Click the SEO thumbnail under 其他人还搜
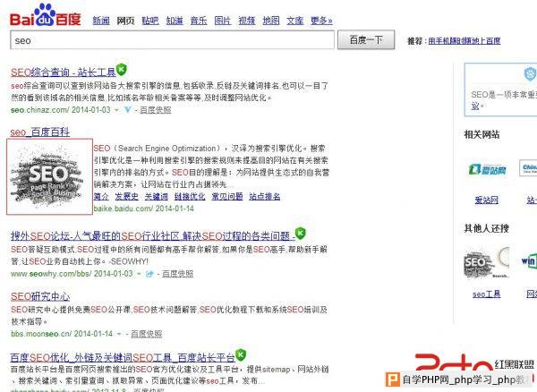537x392 pixels. (x=487, y=262)
